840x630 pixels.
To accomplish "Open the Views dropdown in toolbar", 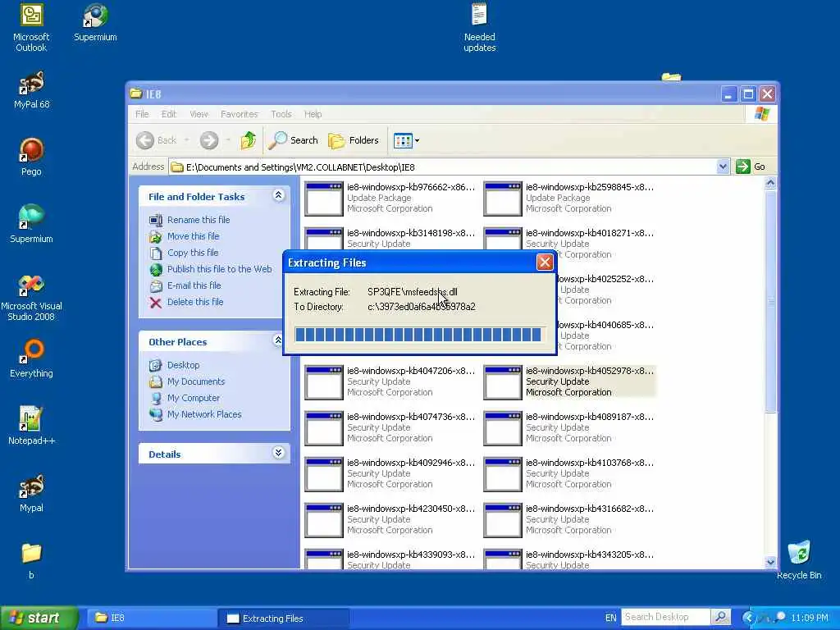I will (x=407, y=141).
